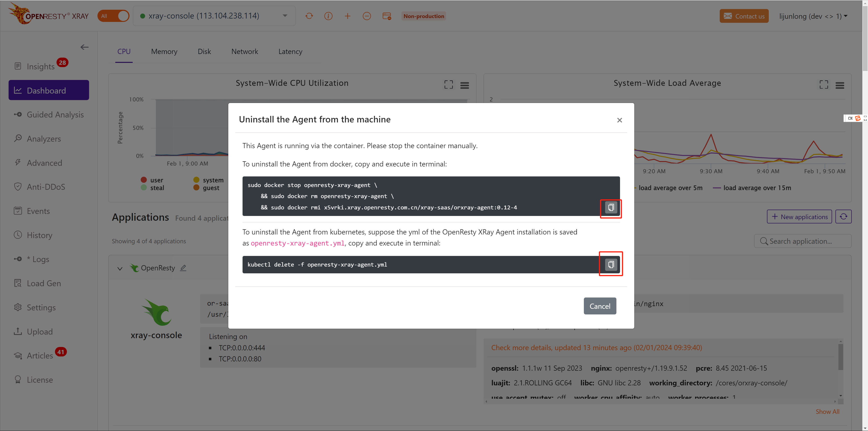Switch to the Latency tab
868x431 pixels.
(x=290, y=52)
